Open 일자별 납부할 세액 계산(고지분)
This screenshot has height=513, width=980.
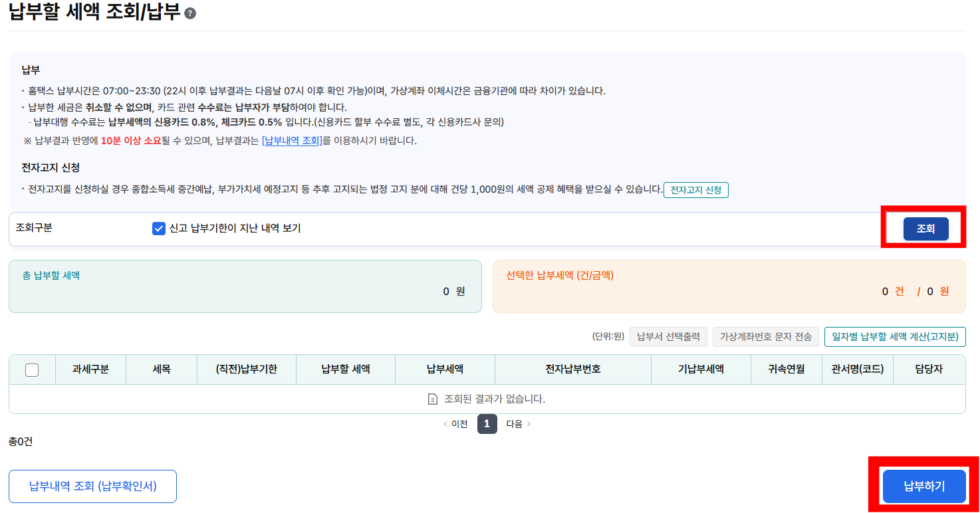click(895, 337)
